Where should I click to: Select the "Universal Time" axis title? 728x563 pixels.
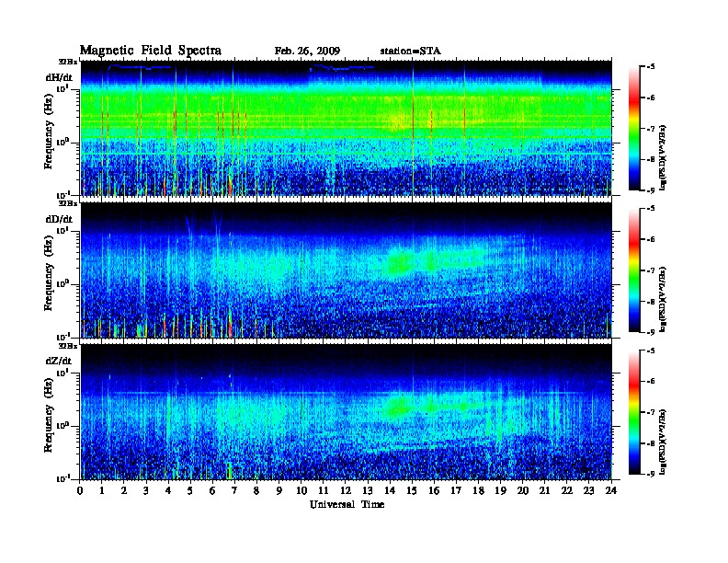click(347, 504)
